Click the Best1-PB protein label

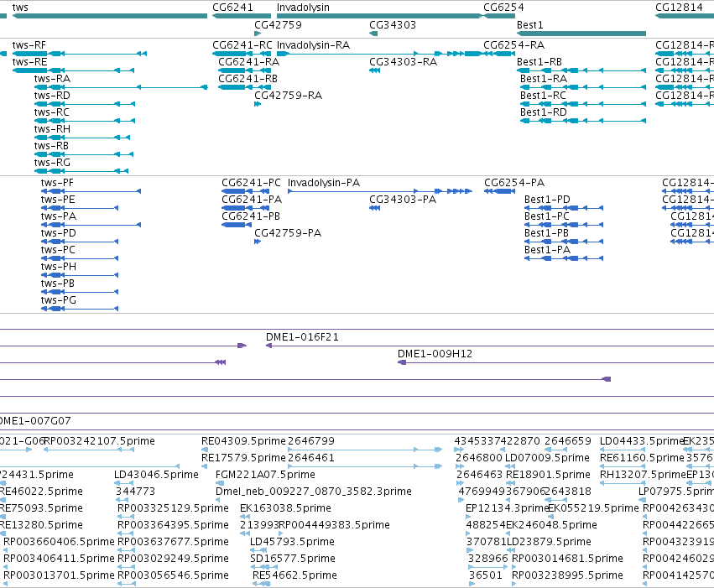click(x=546, y=233)
